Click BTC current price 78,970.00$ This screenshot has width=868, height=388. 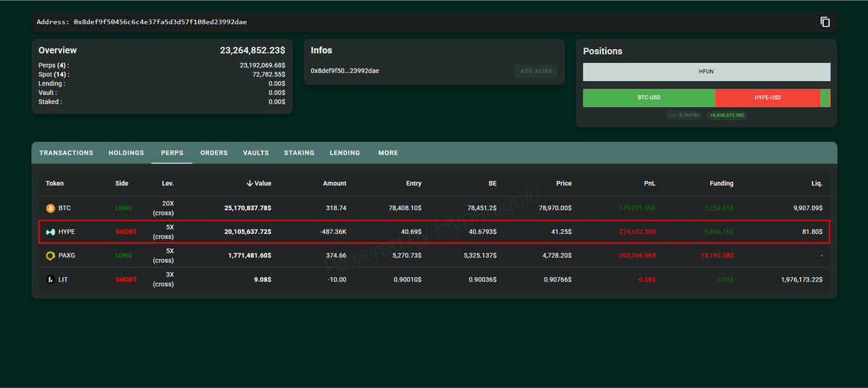pos(554,208)
